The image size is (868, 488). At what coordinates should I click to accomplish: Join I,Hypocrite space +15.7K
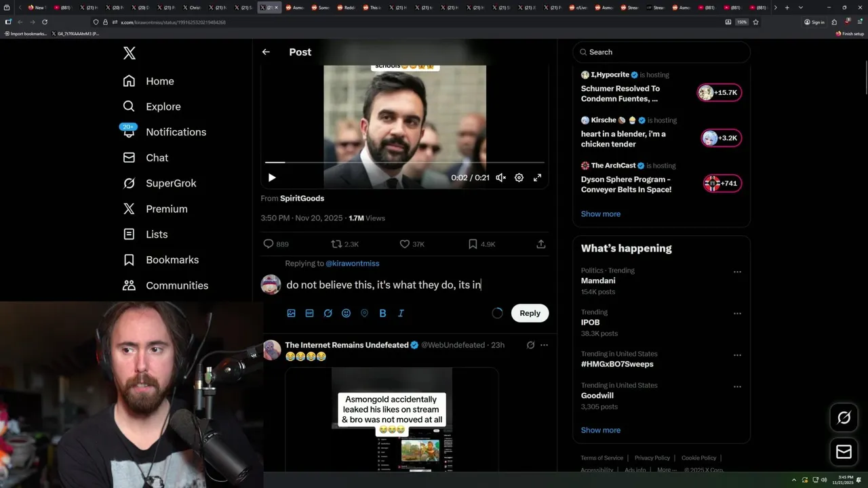(x=719, y=93)
